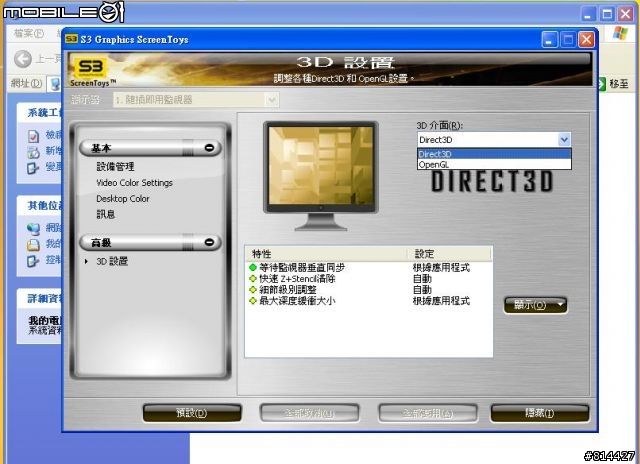Click the Windows logo in the background window
The height and width of the screenshot is (464, 640).
click(x=620, y=33)
